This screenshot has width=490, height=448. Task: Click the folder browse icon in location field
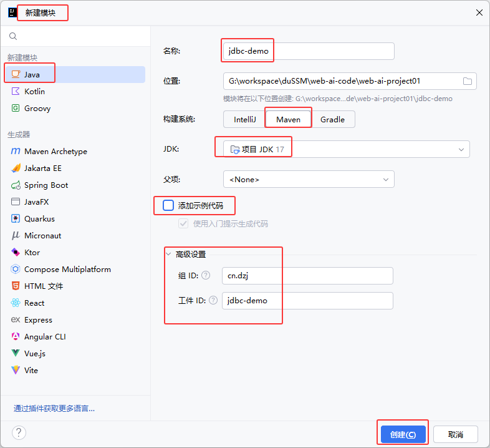[467, 81]
